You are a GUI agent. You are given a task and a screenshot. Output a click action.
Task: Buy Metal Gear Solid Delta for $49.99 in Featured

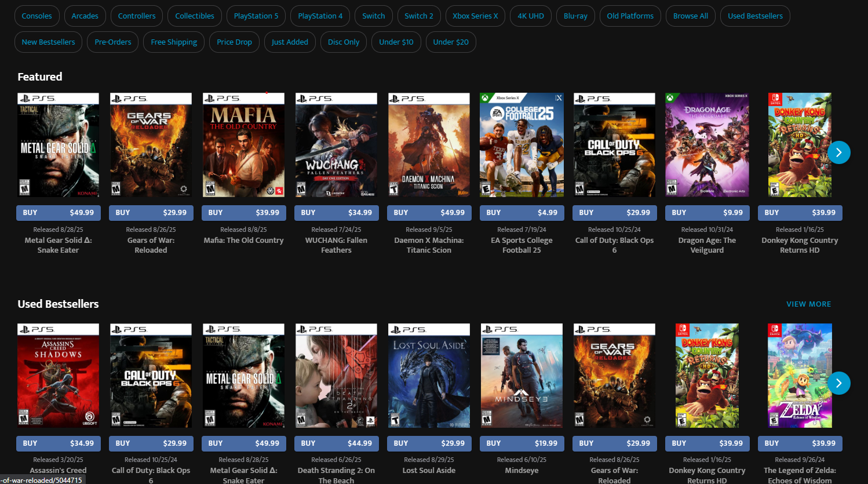click(x=59, y=213)
